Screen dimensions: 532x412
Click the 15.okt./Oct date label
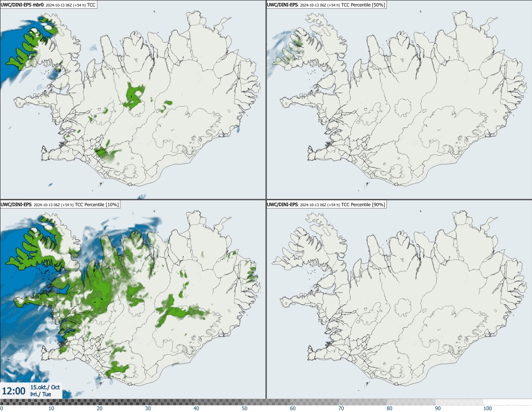click(x=45, y=387)
